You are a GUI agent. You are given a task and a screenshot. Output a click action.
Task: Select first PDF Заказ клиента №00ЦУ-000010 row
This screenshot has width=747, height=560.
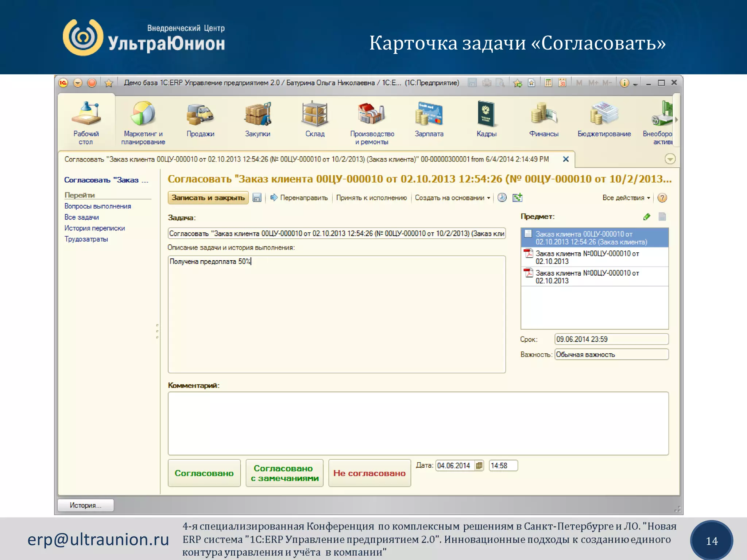click(x=595, y=257)
